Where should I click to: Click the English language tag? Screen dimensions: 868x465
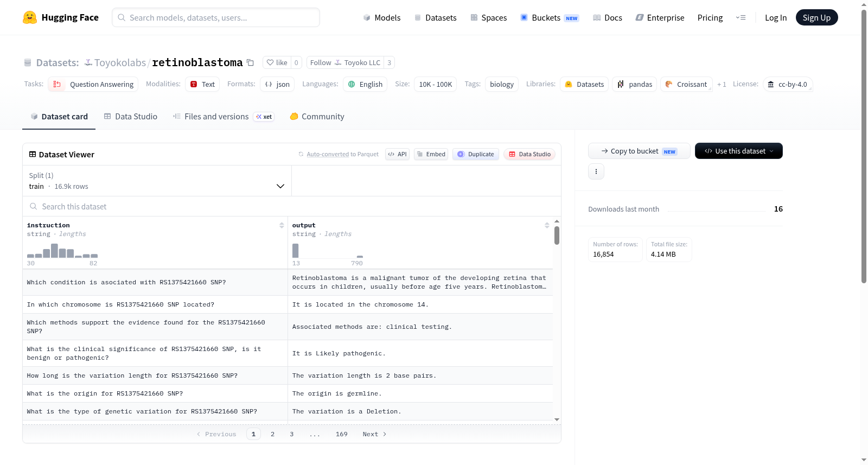[x=365, y=84]
